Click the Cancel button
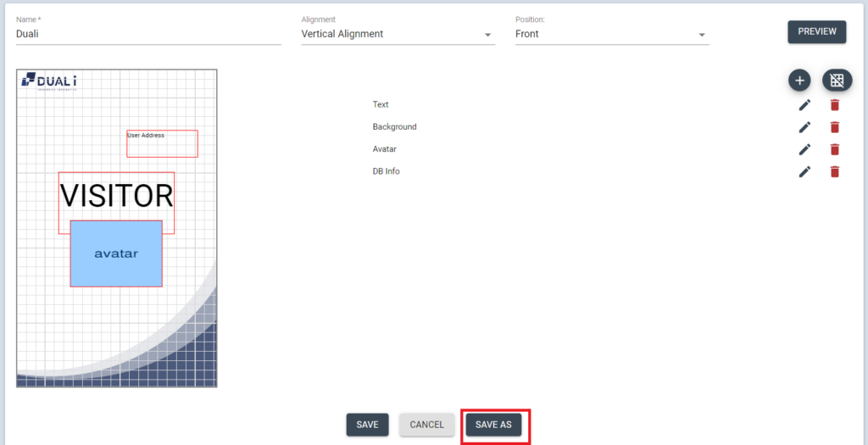This screenshot has width=868, height=445. pyautogui.click(x=426, y=425)
